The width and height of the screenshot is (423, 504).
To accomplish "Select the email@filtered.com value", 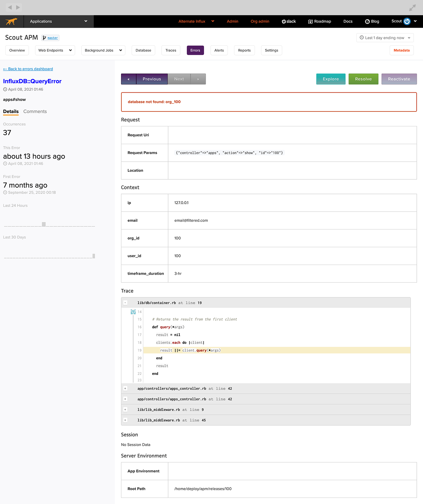I will pos(191,221).
